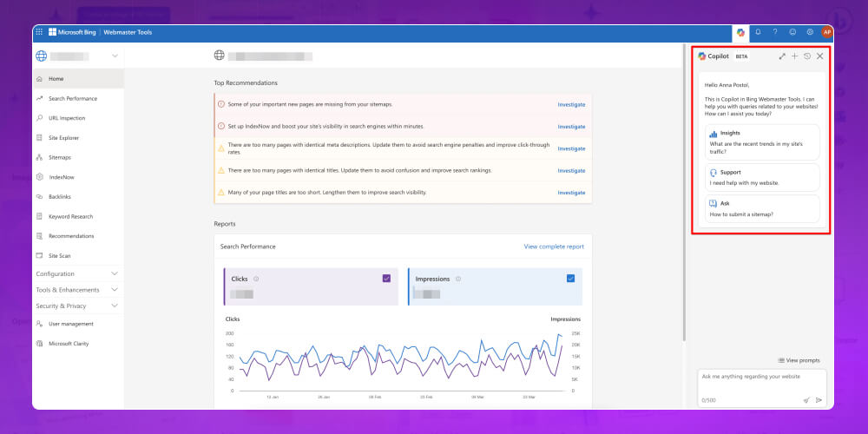Open Site Scan in sidebar
Screen dimensions: 868x434
pos(78,256)
